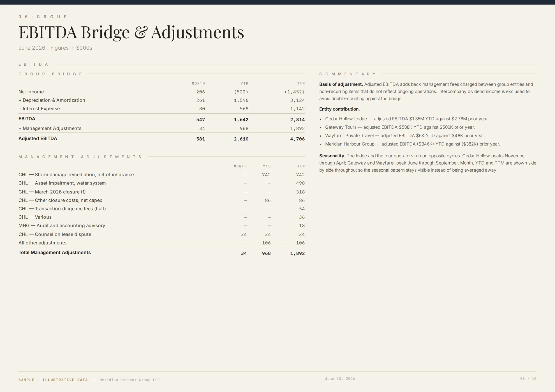Click the Counsel on lease dispute row
The image size is (555, 392).
[x=162, y=234]
